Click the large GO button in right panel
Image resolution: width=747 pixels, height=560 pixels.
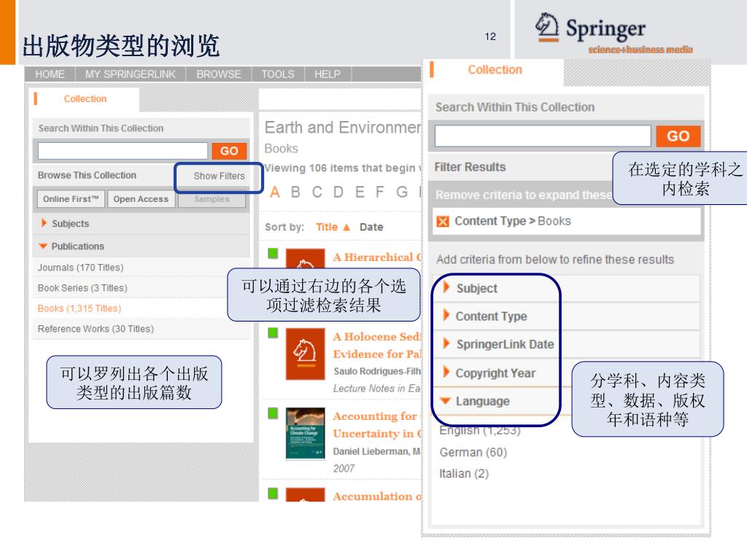pos(678,136)
